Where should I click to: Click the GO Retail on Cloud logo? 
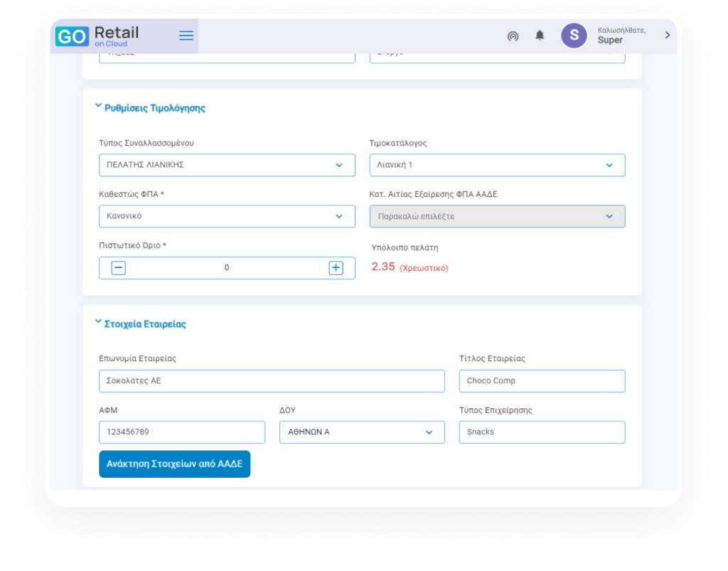pyautogui.click(x=97, y=36)
